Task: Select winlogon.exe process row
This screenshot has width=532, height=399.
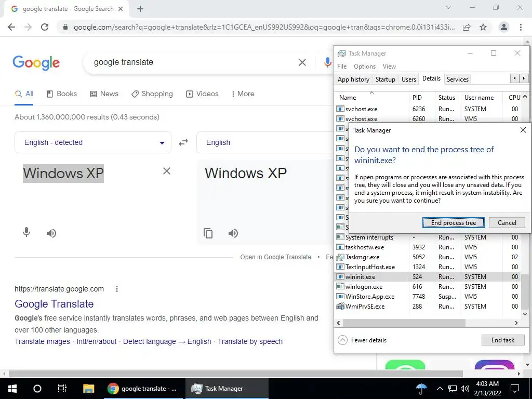Action: tap(427, 287)
